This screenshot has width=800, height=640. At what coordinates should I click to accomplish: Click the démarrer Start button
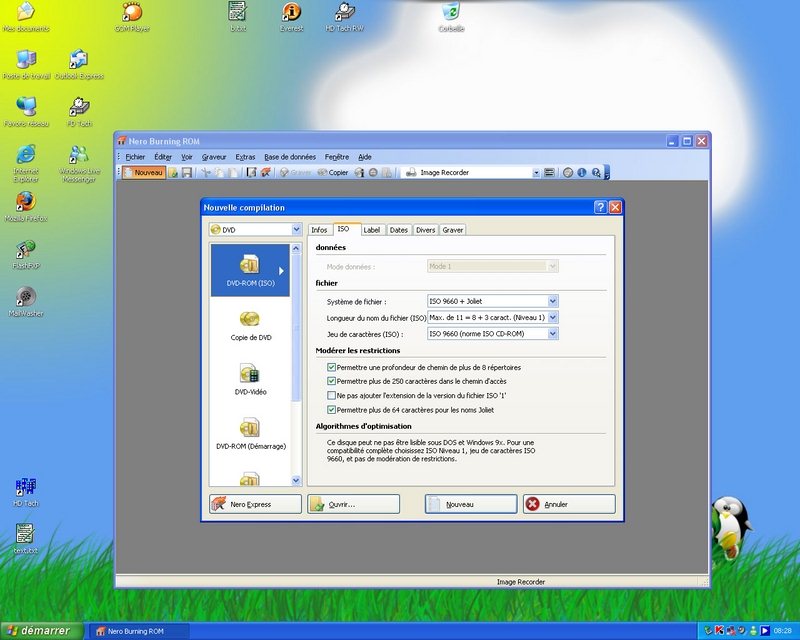(41, 631)
